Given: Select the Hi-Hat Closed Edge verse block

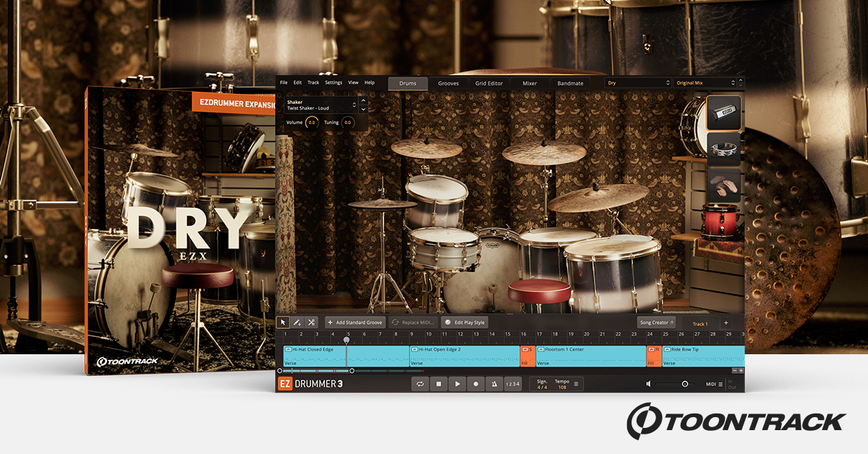Looking at the screenshot, I should click(346, 356).
